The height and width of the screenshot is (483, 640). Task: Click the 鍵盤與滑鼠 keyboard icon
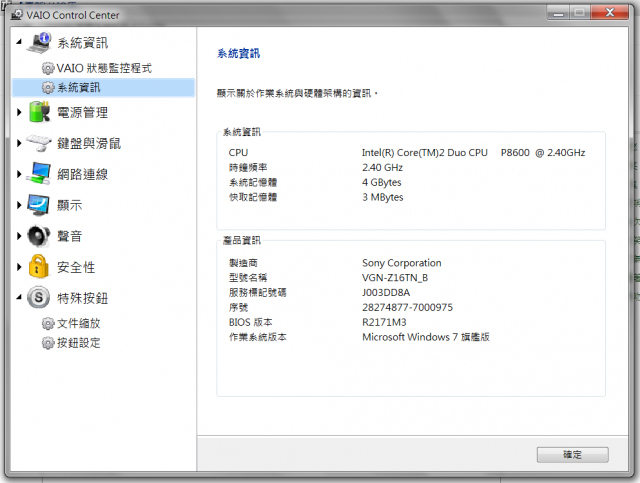(39, 143)
